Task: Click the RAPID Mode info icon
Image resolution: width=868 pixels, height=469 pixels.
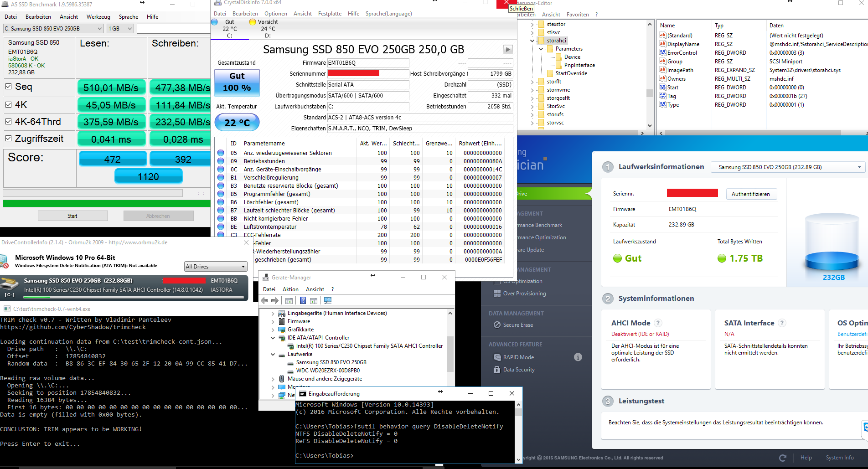Action: (578, 357)
